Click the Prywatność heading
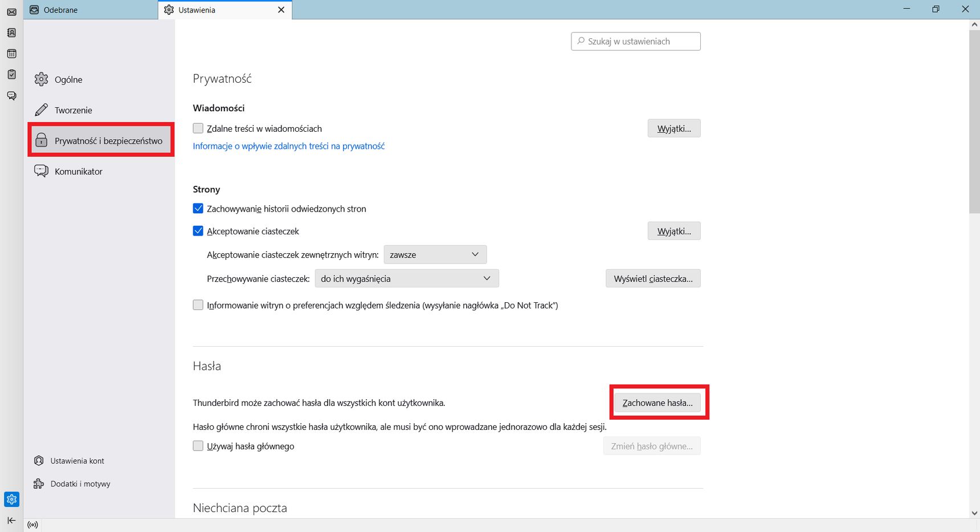This screenshot has width=980, height=532. 222,79
